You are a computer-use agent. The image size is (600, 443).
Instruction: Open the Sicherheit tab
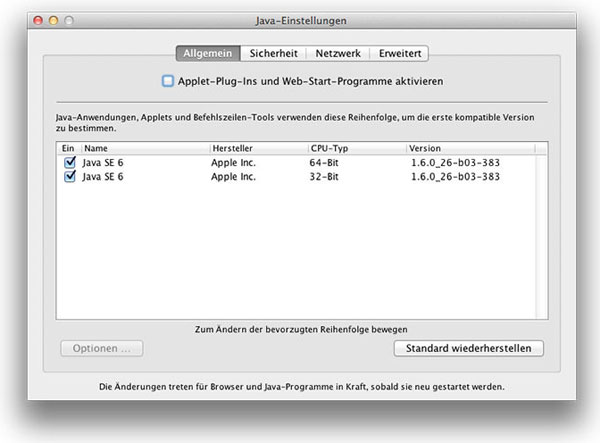tap(273, 53)
